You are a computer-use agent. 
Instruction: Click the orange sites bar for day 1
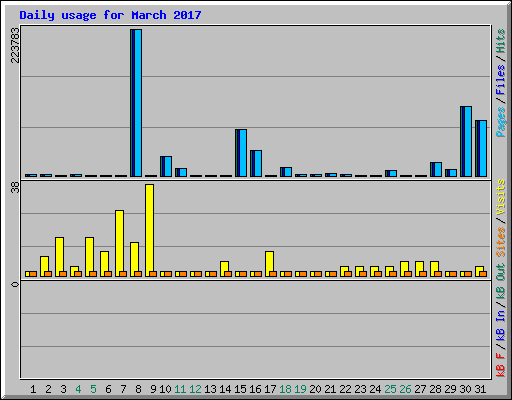pos(33,274)
